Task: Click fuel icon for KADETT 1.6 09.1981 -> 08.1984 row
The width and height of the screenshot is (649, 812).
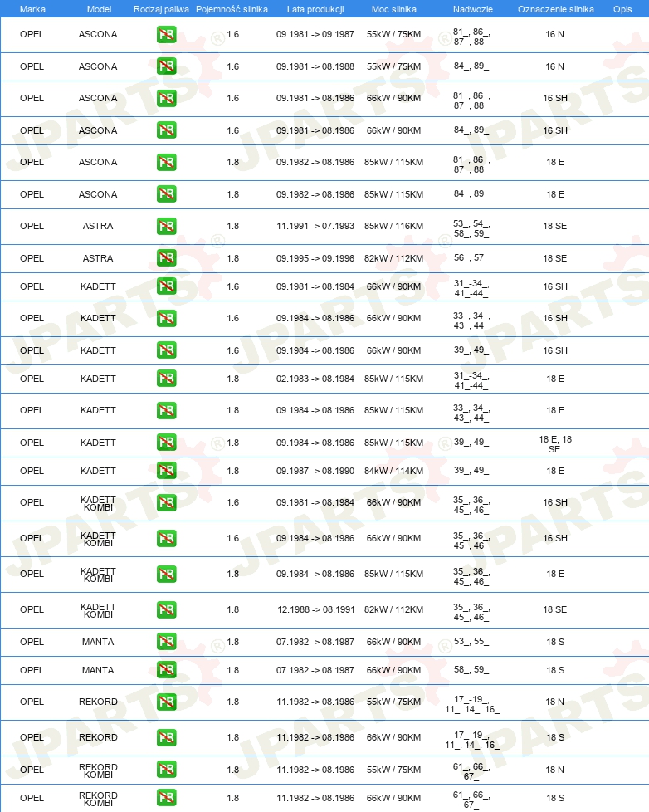Action: point(166,286)
